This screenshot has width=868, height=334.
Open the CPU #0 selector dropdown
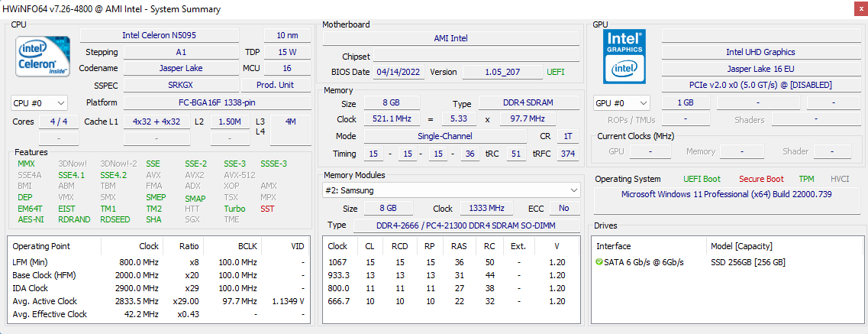[x=39, y=103]
